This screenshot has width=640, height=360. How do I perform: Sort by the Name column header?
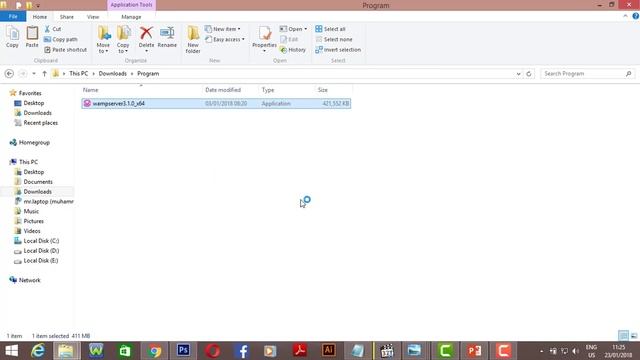141,90
